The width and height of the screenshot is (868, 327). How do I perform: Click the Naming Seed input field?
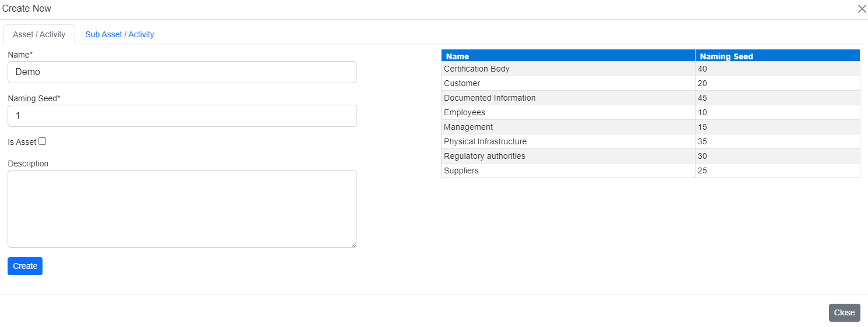coord(182,116)
